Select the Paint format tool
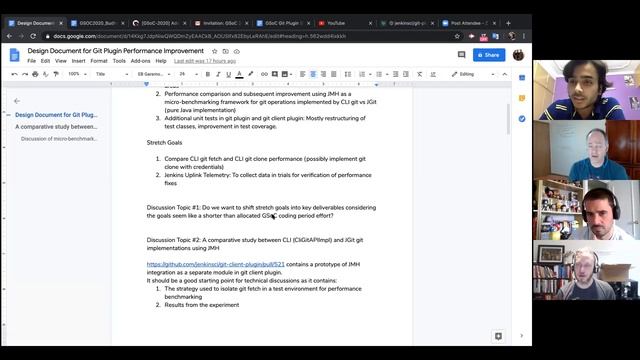This screenshot has height=360, width=640. [56, 74]
